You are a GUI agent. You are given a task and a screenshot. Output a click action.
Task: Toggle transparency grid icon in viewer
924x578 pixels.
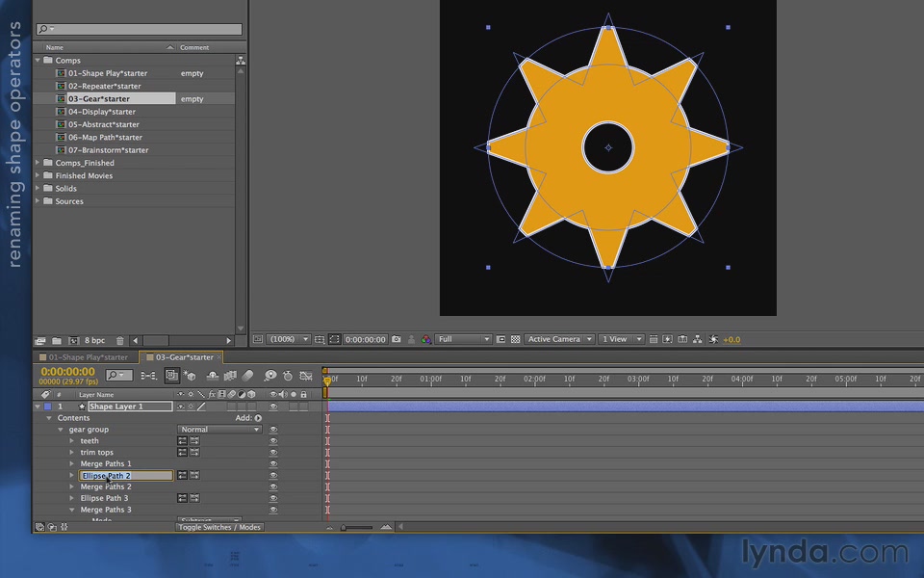[516, 339]
